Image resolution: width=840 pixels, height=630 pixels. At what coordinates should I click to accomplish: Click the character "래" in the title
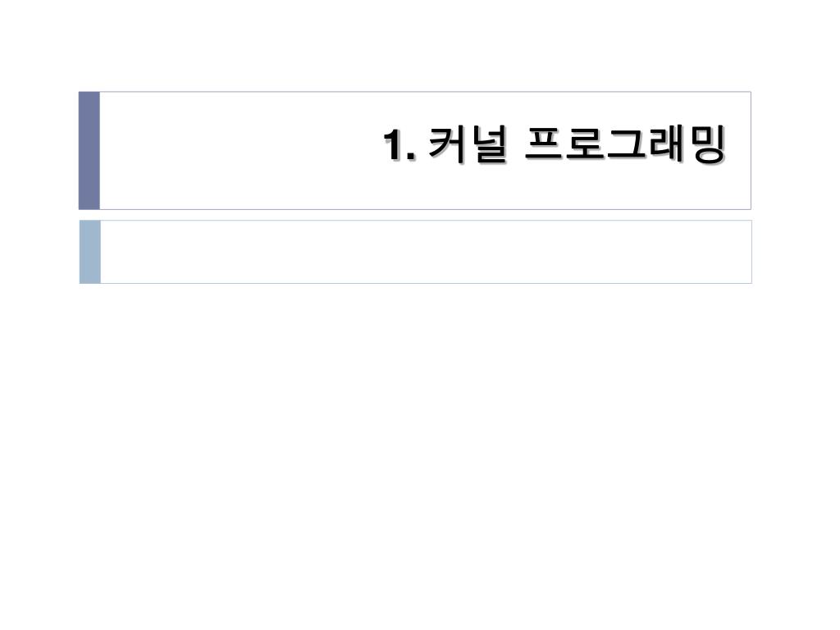point(667,144)
